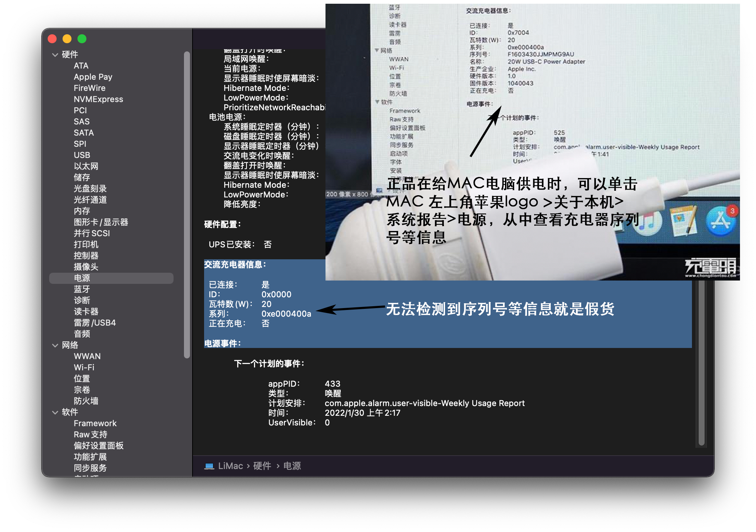Click the Weekly Usage Report schedule text

tap(425, 403)
